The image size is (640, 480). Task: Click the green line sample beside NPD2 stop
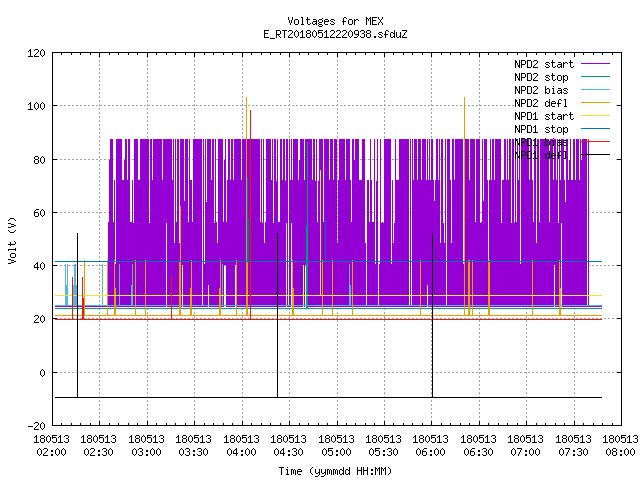(x=595, y=77)
